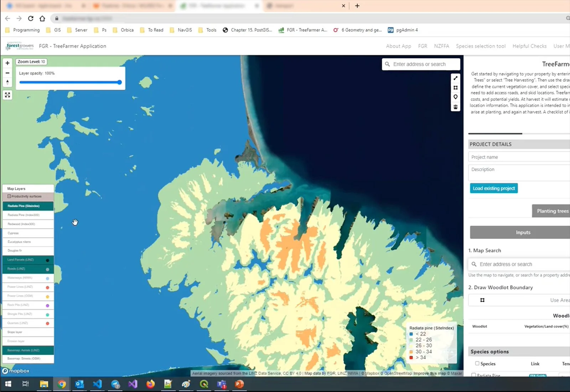This screenshot has height=392, width=570.
Task: Open the map in fullscreen mode
Action: 7,95
